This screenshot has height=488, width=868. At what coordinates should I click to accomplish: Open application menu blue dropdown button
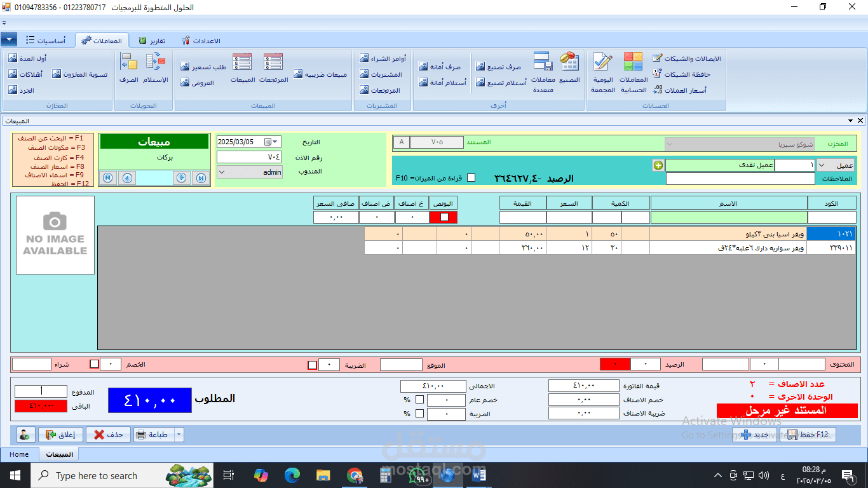point(9,40)
